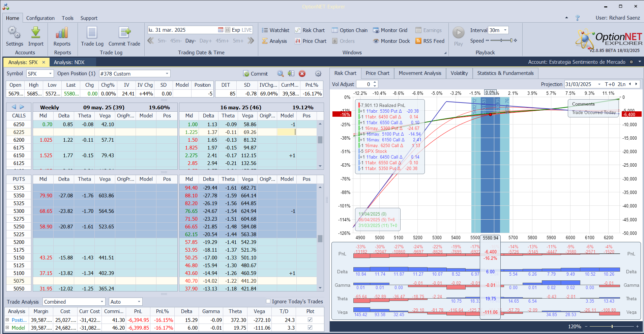Open the Home ribbon tab
644x334 pixels.
pyautogui.click(x=12, y=18)
